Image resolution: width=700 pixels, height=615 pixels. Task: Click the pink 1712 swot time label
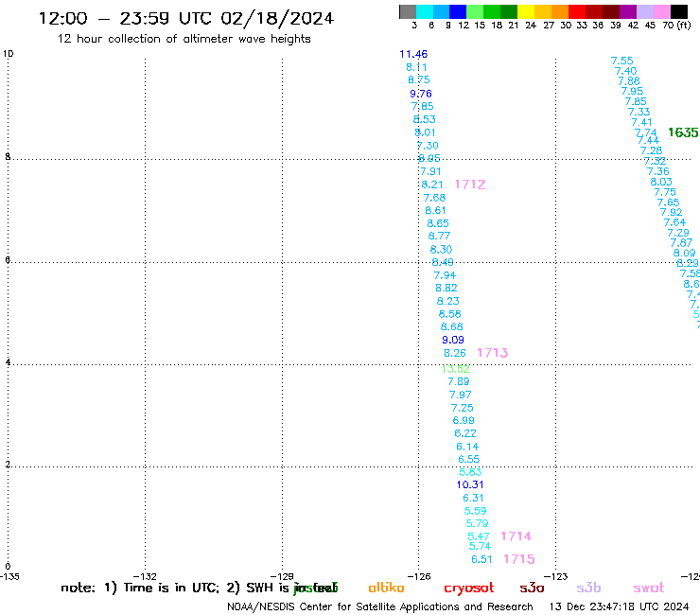[470, 184]
